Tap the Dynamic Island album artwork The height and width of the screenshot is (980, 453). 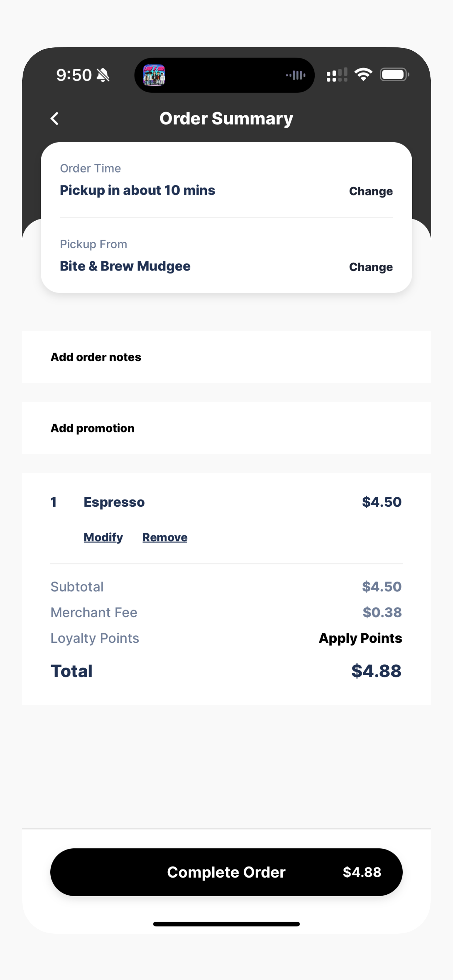coord(154,75)
